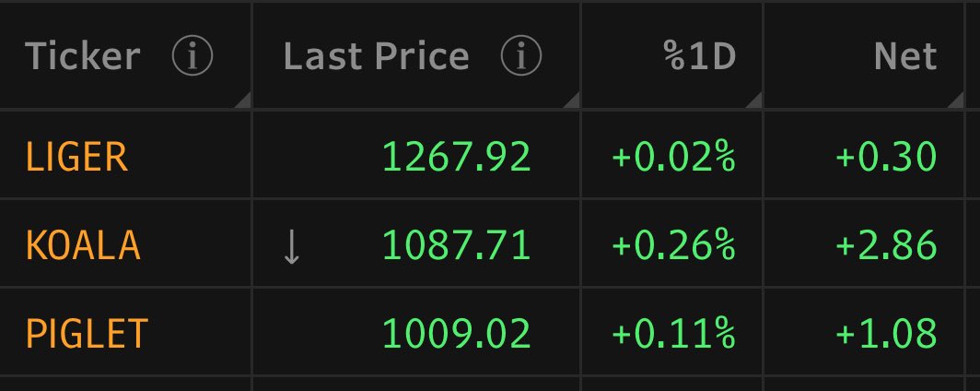Select KOALA last price 1087.71
The height and width of the screenshot is (391, 980).
456,244
